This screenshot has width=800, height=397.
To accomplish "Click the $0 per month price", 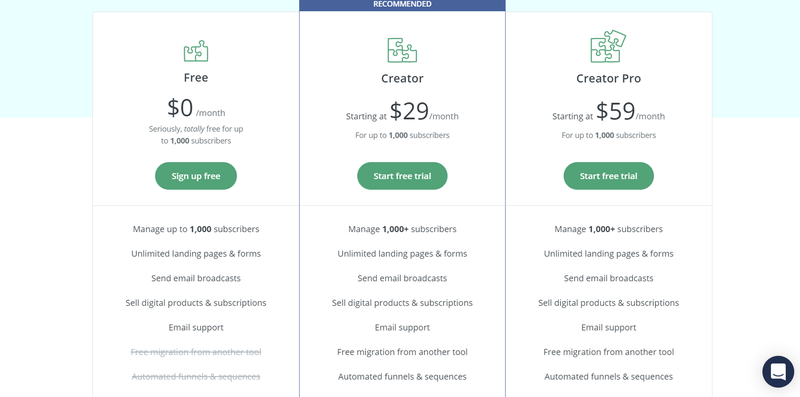I will click(x=196, y=108).
